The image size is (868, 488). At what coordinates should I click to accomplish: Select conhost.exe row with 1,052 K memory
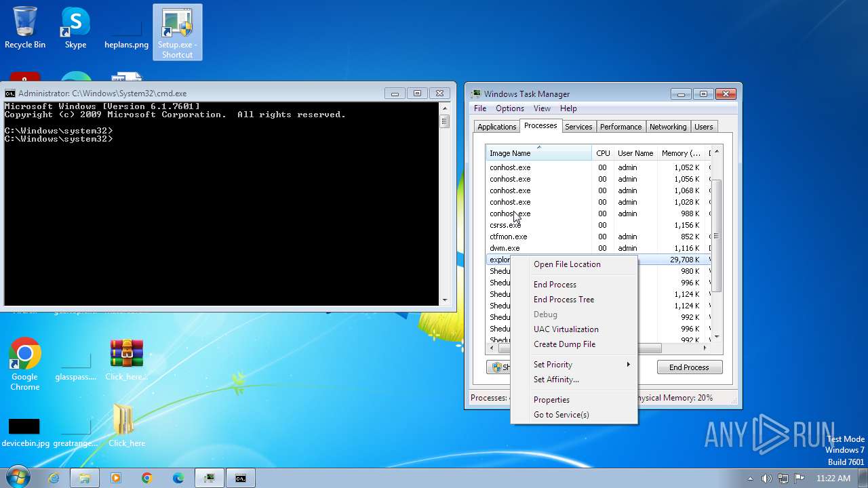(597, 167)
